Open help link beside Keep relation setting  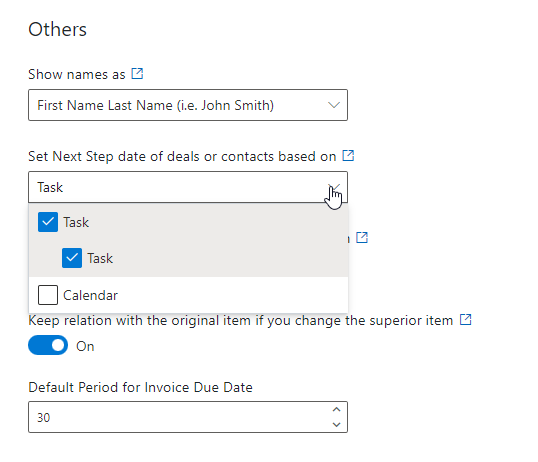[465, 320]
